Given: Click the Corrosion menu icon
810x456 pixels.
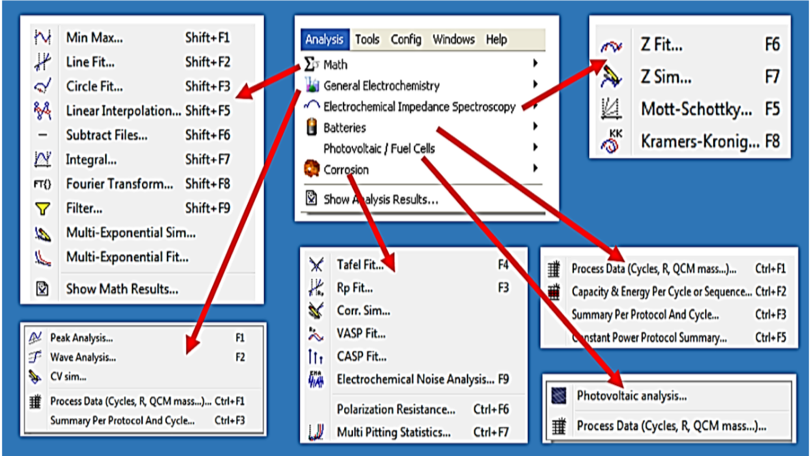Looking at the screenshot, I should pyautogui.click(x=311, y=169).
